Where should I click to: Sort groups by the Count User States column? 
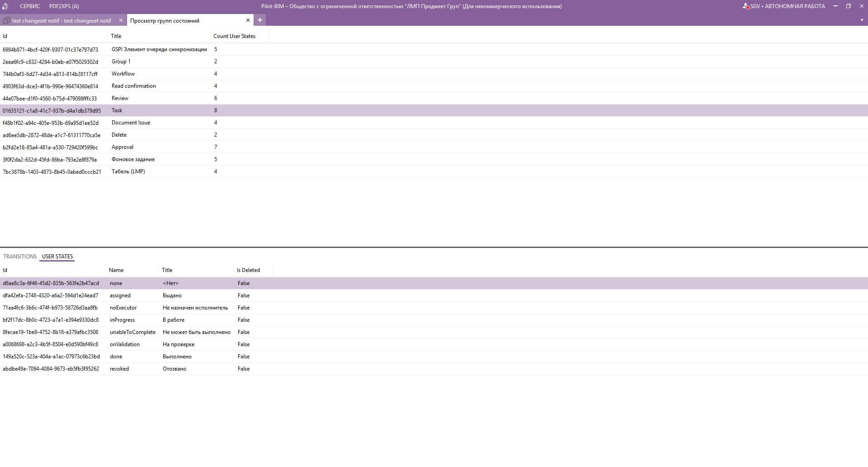pyautogui.click(x=234, y=36)
